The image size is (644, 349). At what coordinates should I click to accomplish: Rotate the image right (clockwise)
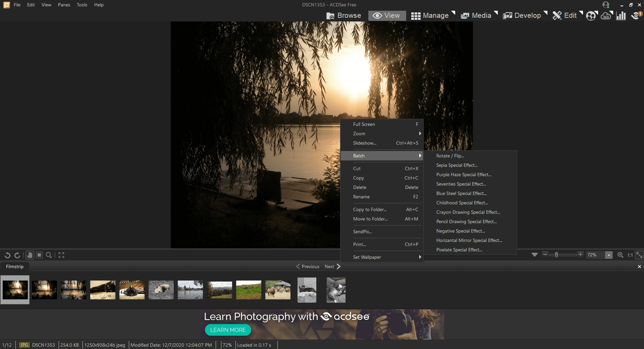[17, 255]
